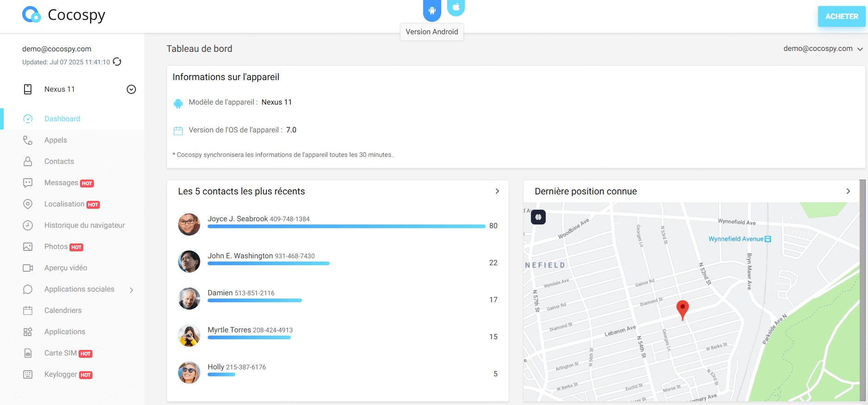Click the Cocospy logo icon
868x405 pixels.
click(31, 15)
